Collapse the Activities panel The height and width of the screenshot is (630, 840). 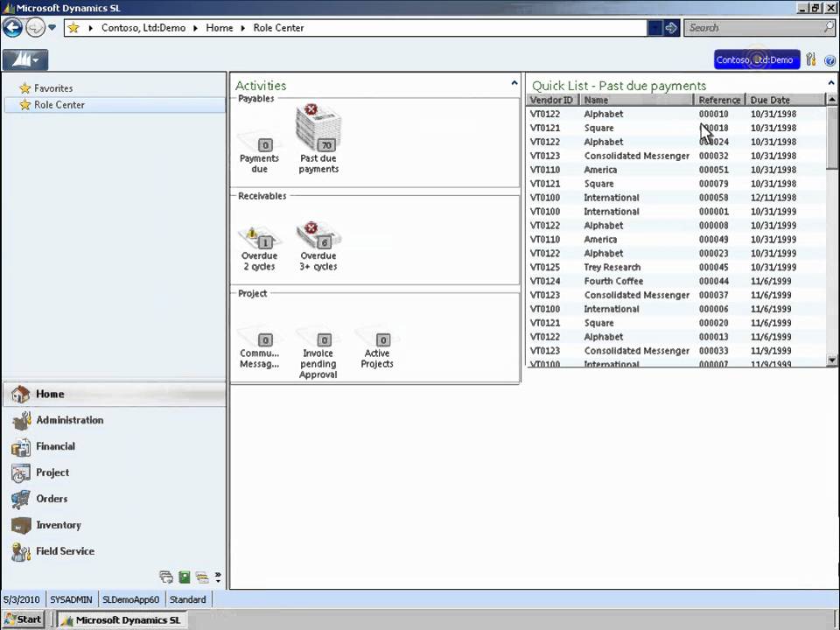coord(514,83)
